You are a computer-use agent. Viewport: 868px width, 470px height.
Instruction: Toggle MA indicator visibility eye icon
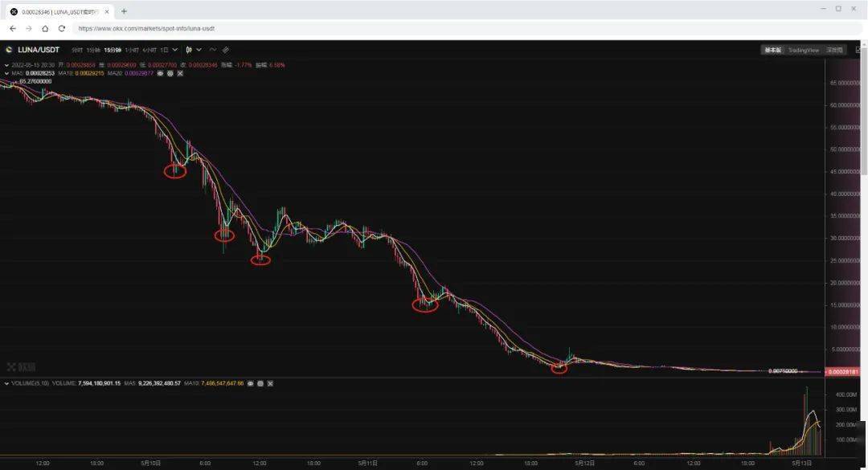160,73
